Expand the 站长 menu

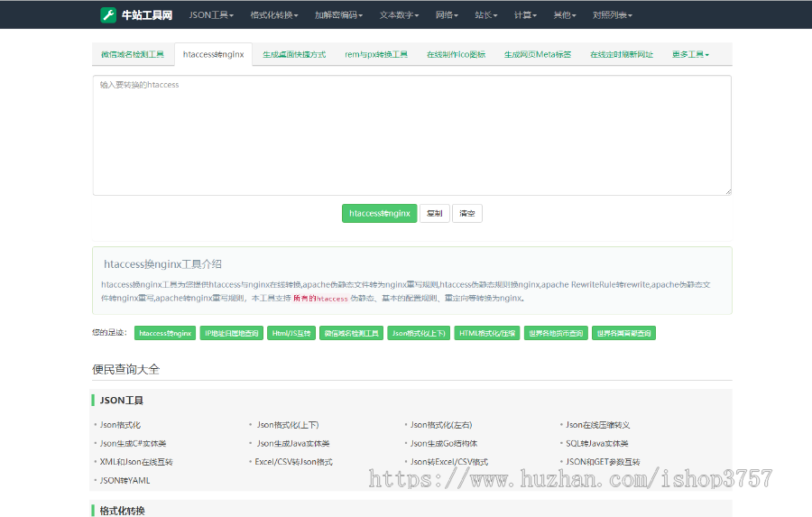486,15
